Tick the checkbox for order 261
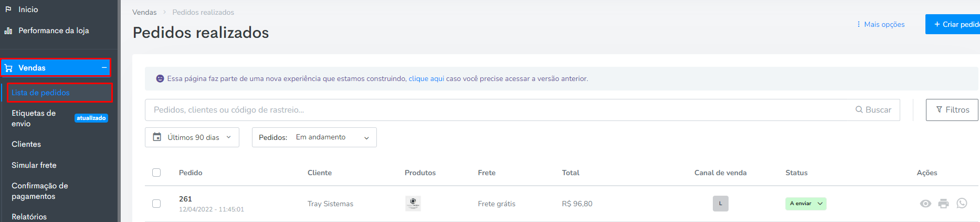 [x=156, y=204]
